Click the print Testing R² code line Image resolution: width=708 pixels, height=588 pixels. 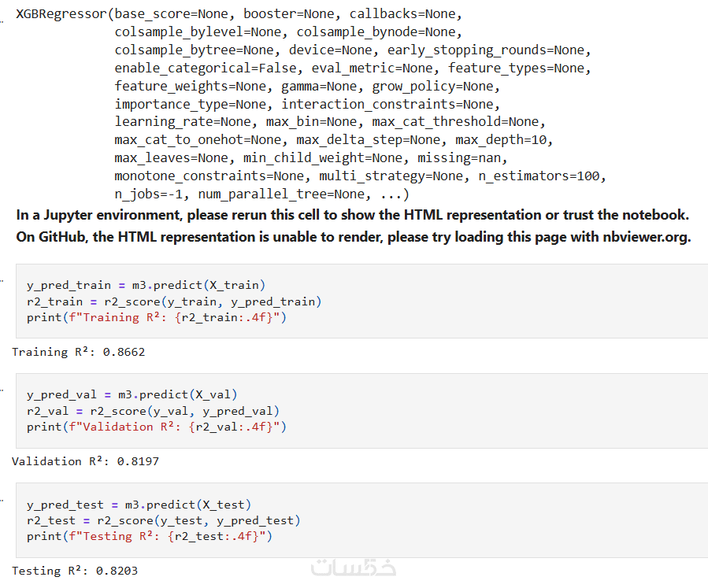tap(149, 536)
